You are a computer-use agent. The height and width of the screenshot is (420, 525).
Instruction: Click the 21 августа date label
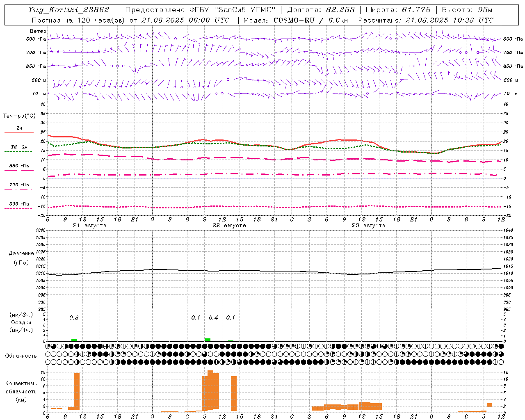point(90,226)
